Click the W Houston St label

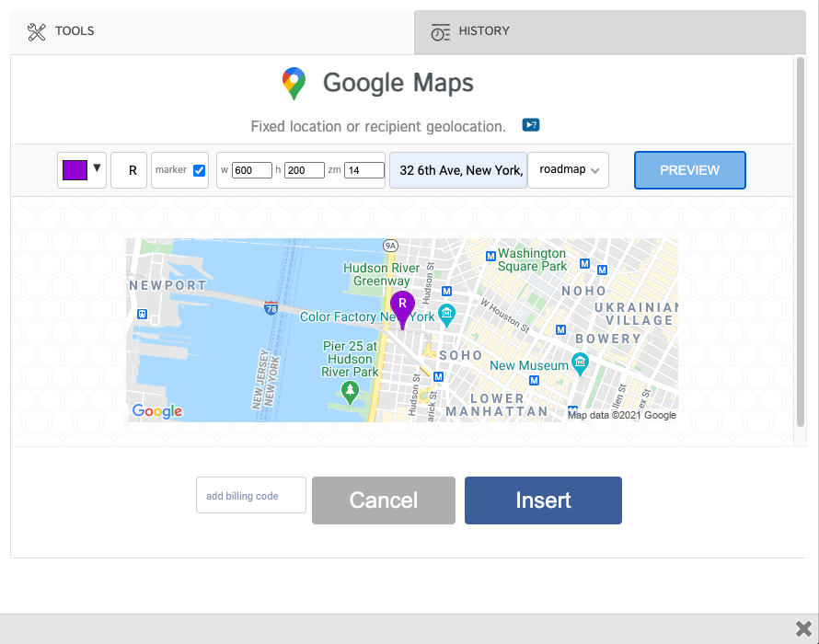(505, 316)
